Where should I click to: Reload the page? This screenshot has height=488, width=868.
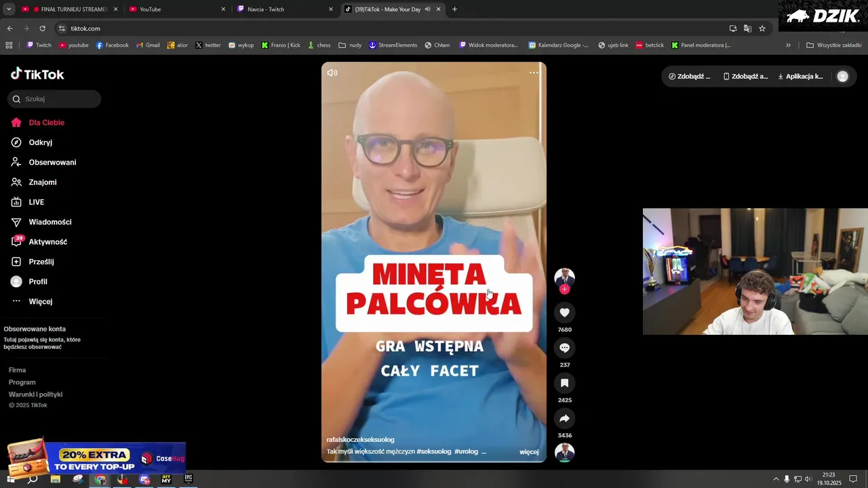point(42,28)
